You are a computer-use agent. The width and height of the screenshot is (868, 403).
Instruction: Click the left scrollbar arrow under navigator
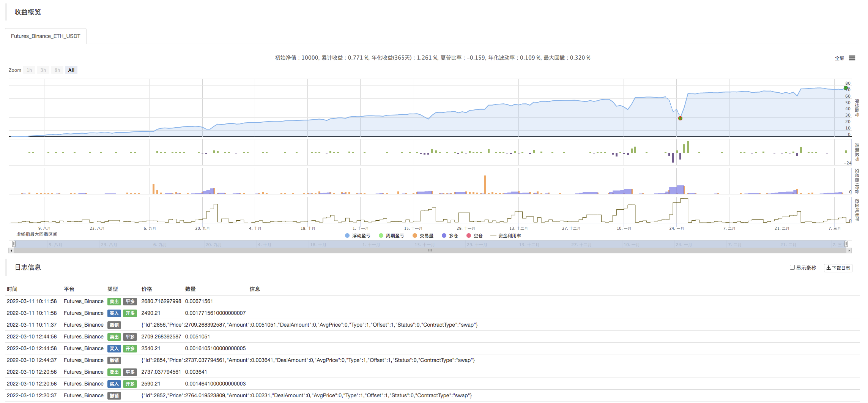coord(11,251)
